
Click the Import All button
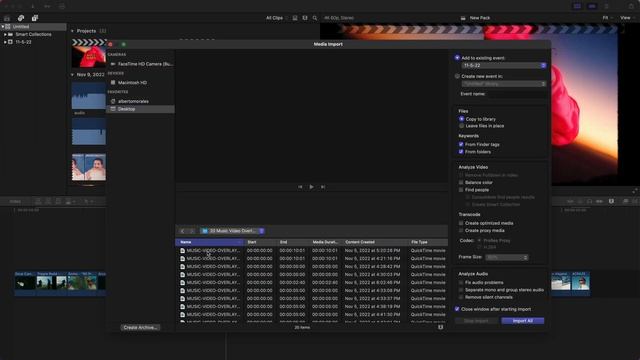point(522,321)
